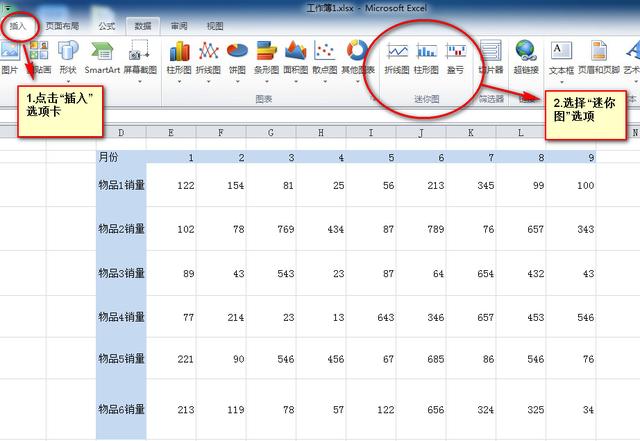Insert a 饼图 pie chart
The image size is (640, 441).
click(237, 57)
